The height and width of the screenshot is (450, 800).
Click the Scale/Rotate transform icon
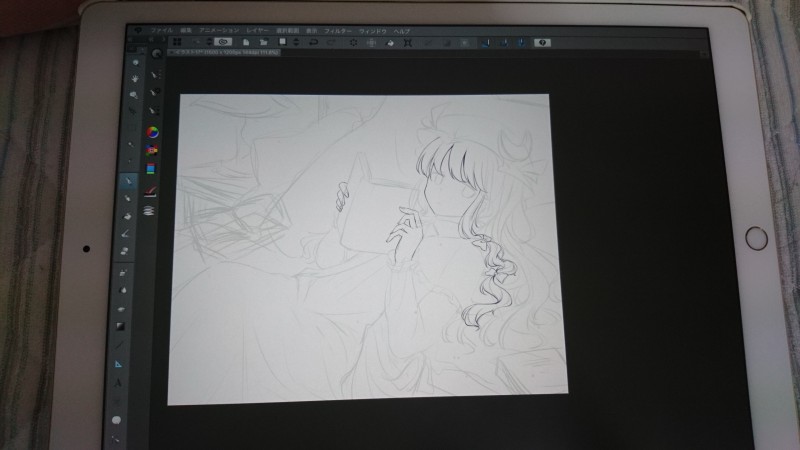pos(408,43)
